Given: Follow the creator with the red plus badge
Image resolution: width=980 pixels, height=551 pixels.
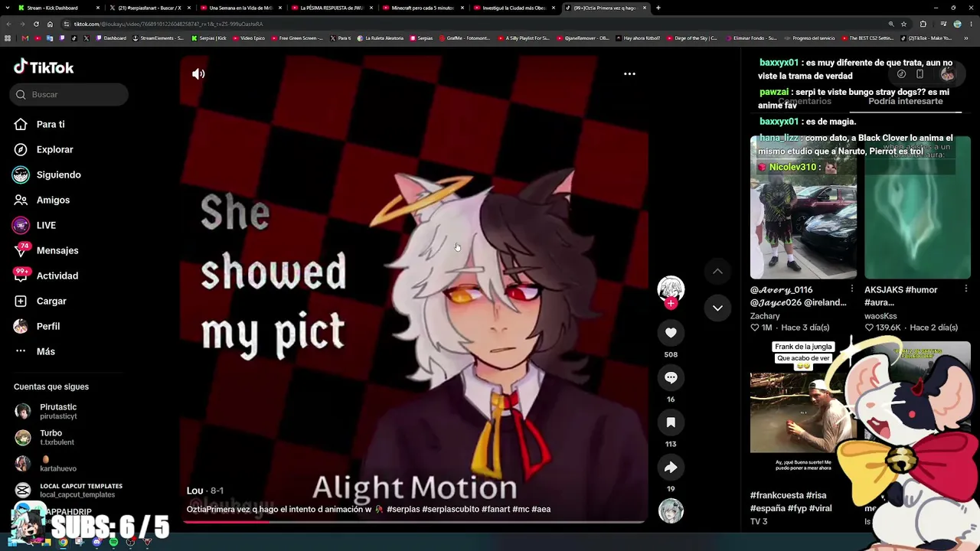Looking at the screenshot, I should point(671,304).
